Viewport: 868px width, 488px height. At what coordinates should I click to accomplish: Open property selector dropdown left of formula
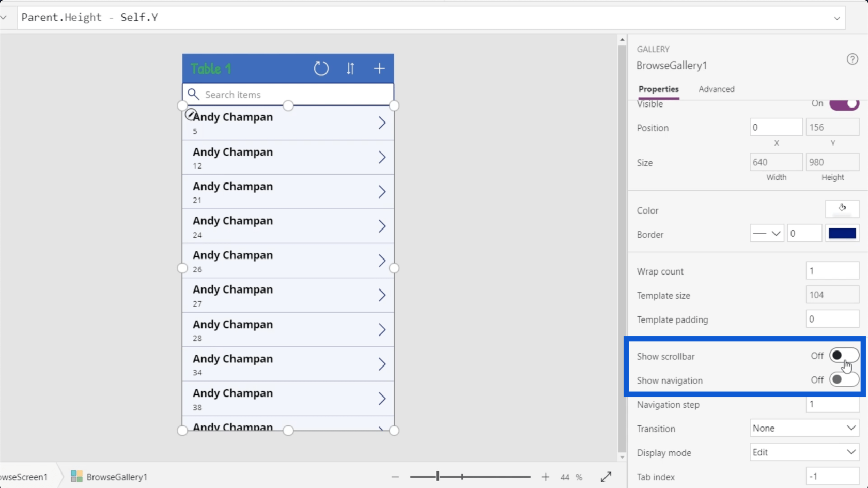(4, 18)
